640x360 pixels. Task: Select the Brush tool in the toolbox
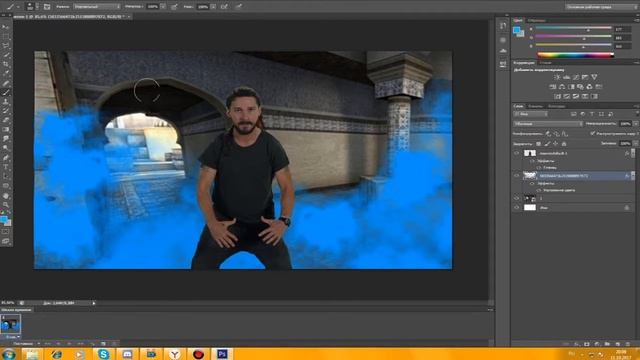coord(6,93)
